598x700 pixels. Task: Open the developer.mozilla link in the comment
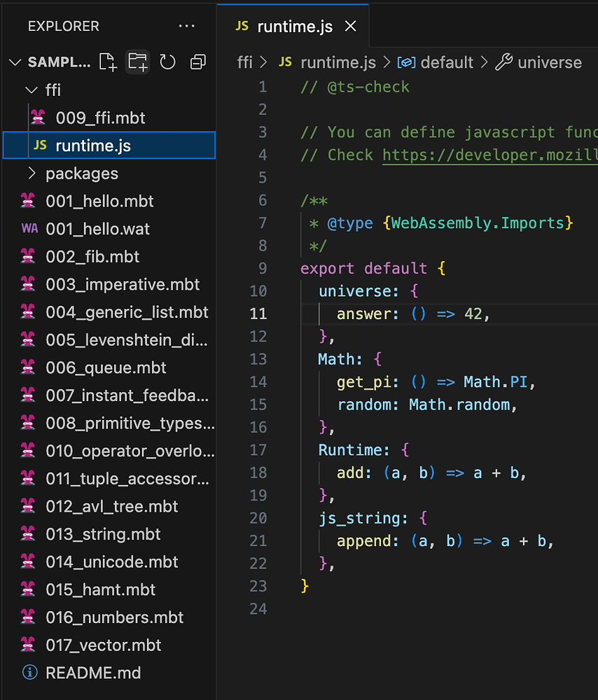489,155
